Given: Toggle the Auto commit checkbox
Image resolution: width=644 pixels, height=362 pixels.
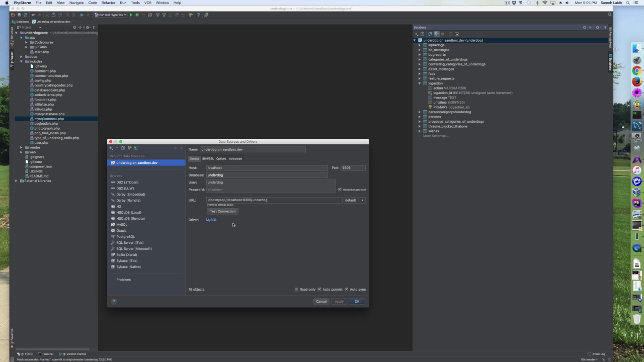Looking at the screenshot, I should point(319,290).
